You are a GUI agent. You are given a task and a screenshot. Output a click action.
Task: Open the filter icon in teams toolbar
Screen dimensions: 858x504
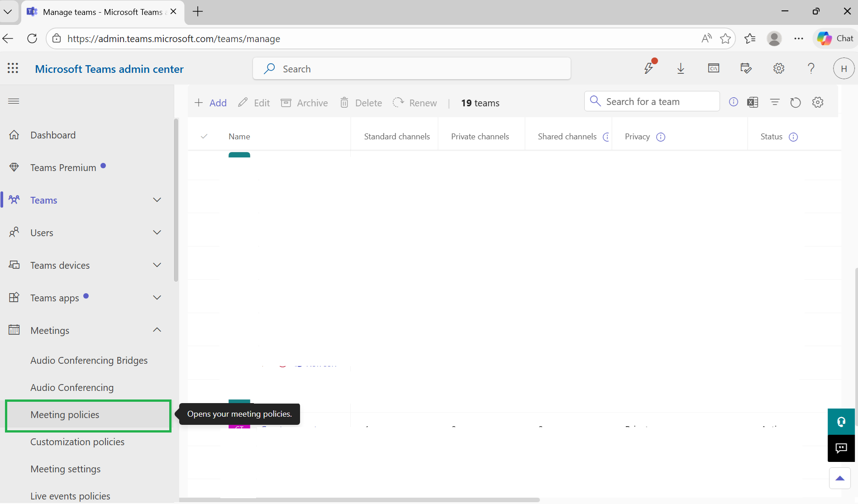point(775,102)
